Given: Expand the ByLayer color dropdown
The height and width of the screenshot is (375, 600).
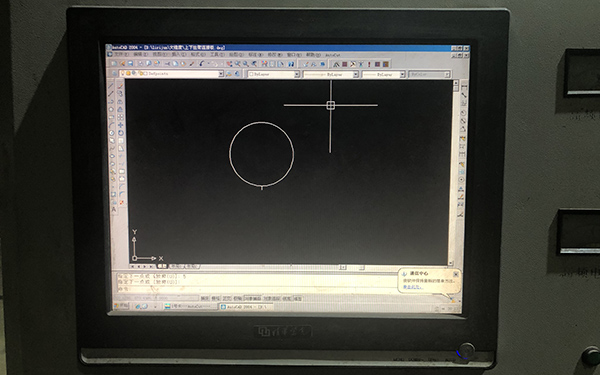Looking at the screenshot, I should [x=273, y=74].
